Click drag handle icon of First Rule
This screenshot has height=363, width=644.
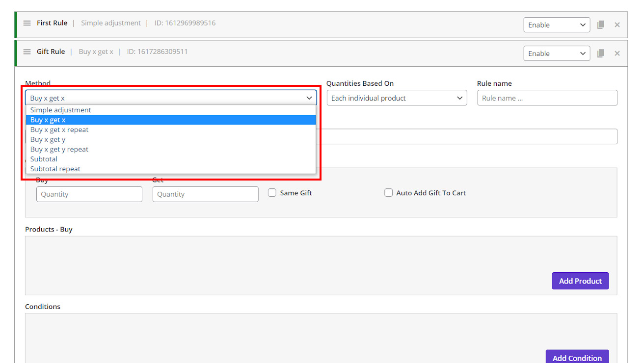coord(27,23)
